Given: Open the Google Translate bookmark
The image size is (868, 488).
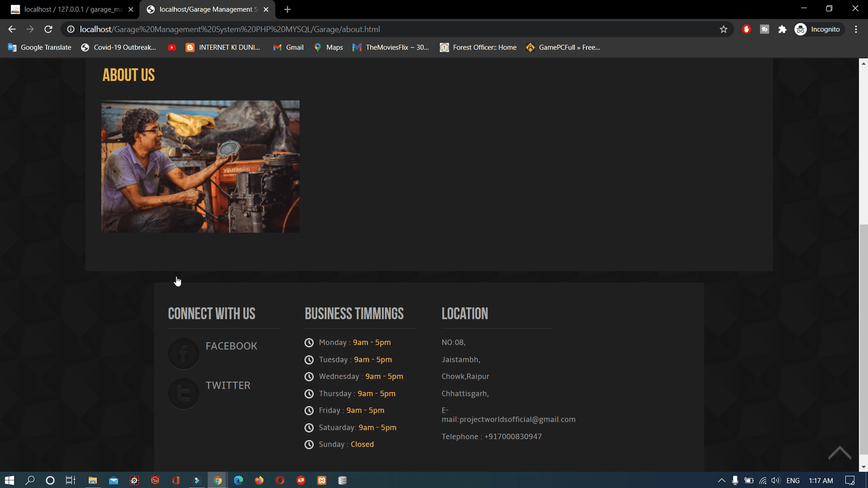Looking at the screenshot, I should click(x=40, y=47).
